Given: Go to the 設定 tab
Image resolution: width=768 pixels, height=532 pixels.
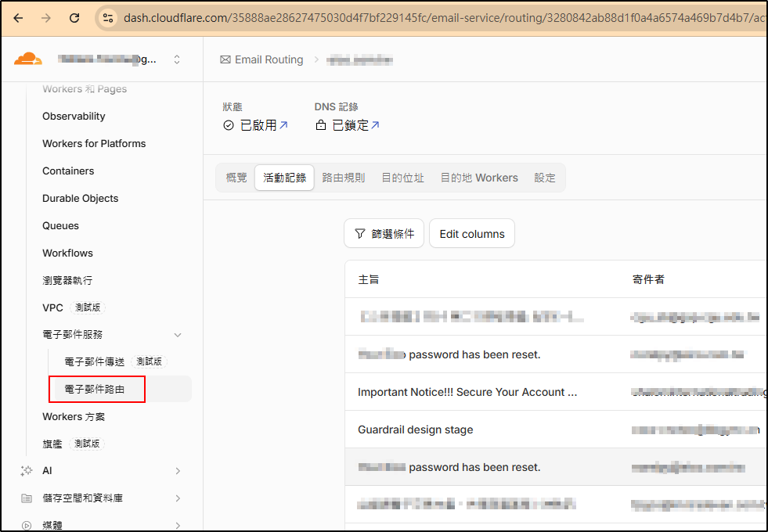Looking at the screenshot, I should 545,178.
